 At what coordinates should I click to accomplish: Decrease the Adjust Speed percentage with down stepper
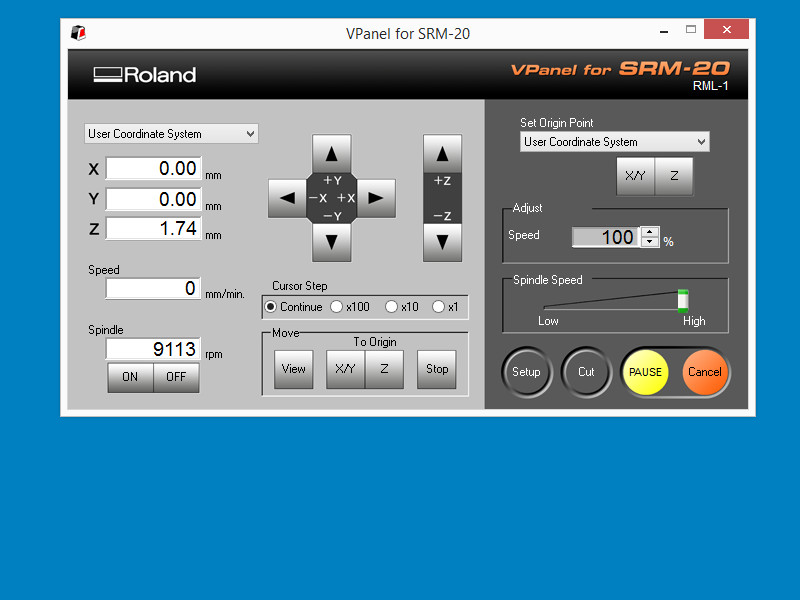pyautogui.click(x=649, y=242)
